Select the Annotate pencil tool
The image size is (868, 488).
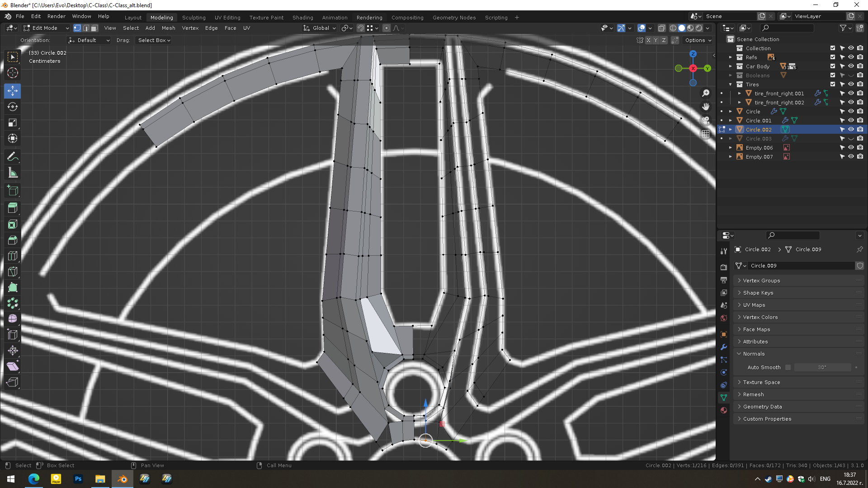(13, 157)
